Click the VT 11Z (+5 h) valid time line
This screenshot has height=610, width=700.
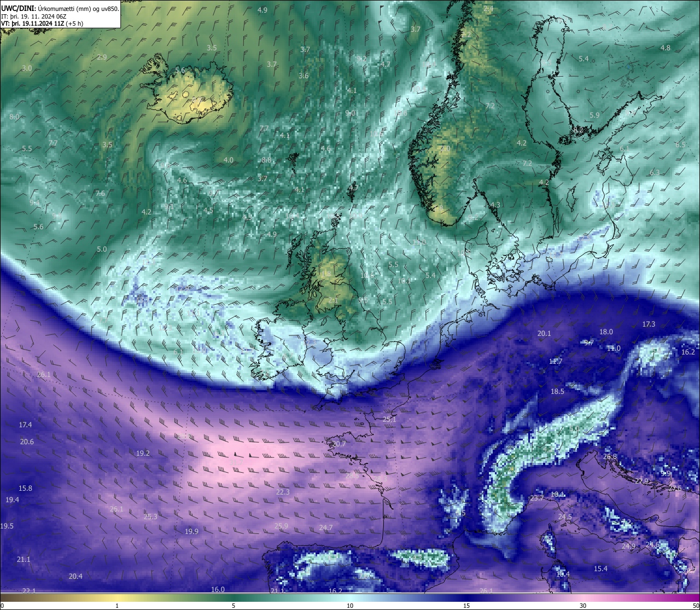[x=42, y=23]
